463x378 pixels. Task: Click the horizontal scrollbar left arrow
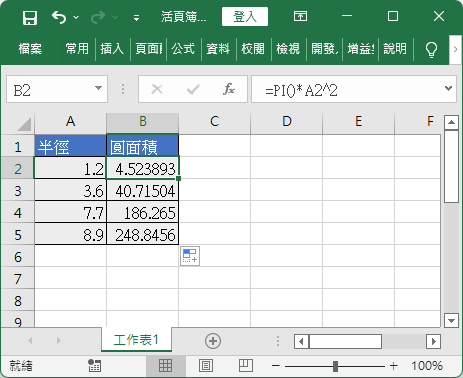[302, 342]
